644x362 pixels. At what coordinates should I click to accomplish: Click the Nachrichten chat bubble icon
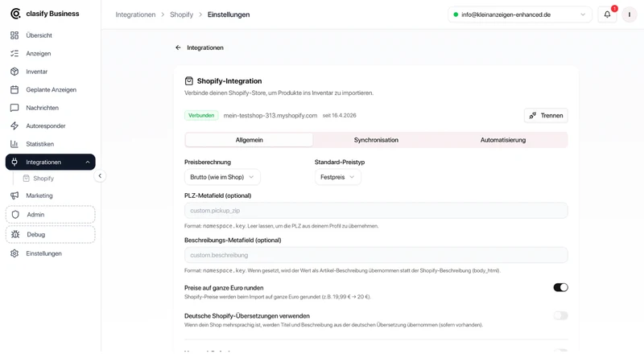(14, 108)
